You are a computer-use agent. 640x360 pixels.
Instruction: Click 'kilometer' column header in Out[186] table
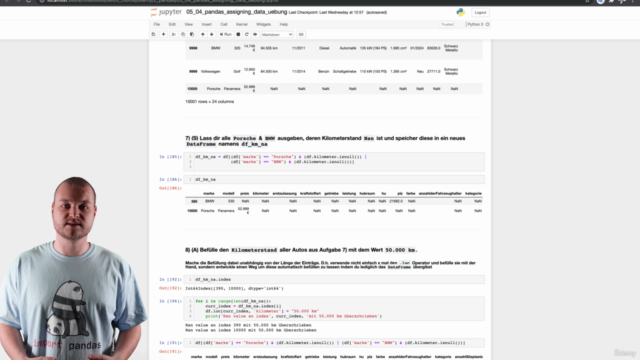pos(261,193)
